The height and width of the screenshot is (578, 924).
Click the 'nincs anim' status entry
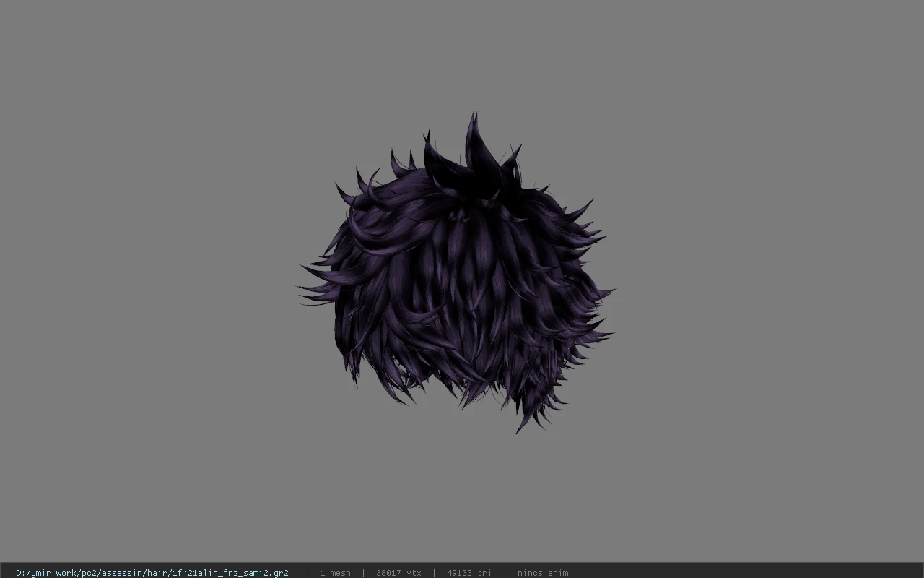click(543, 573)
